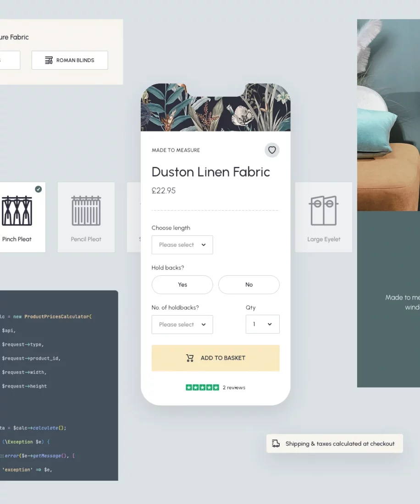Viewport: 420px width, 504px height.
Task: Open the Qty dropdown
Action: [x=262, y=324]
